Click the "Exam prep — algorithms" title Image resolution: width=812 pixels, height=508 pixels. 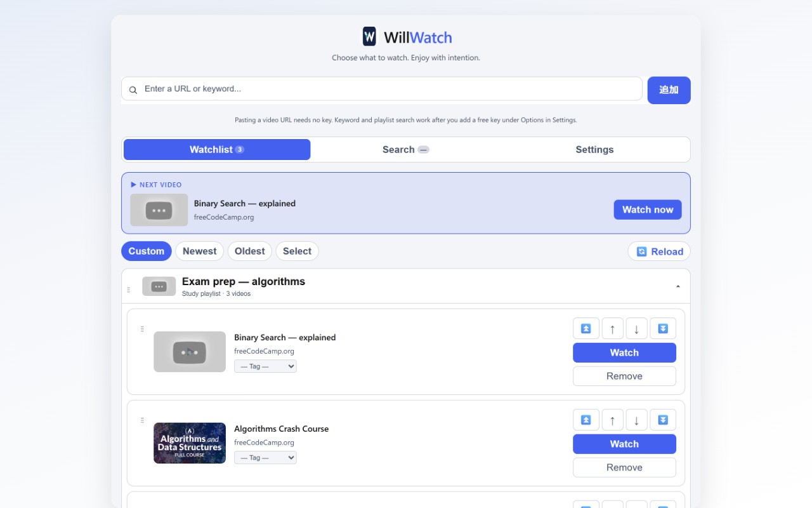244,281
